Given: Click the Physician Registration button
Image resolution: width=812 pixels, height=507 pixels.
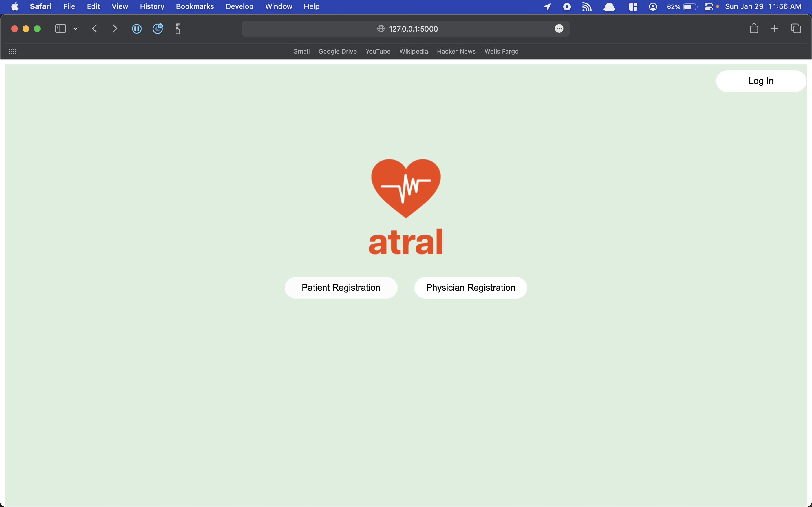Looking at the screenshot, I should coord(470,288).
